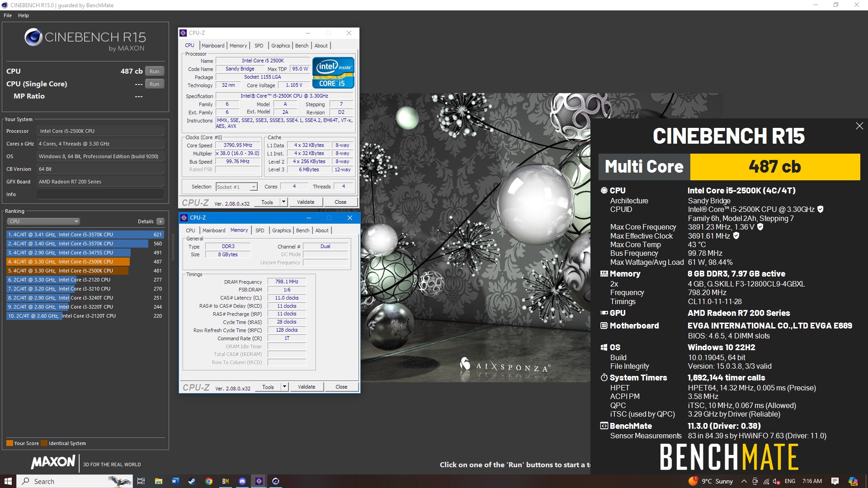
Task: Toggle ranking Details arrow
Action: coord(160,221)
